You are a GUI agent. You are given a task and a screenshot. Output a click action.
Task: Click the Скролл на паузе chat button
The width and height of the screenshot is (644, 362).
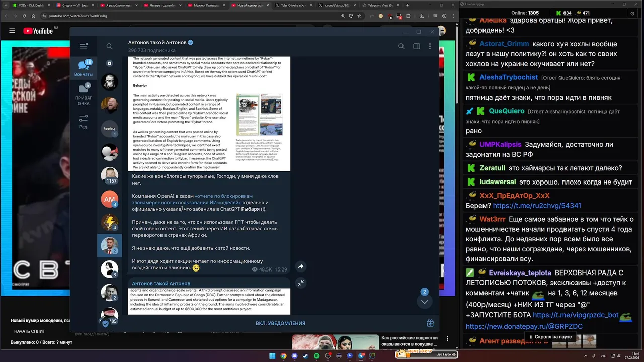[x=550, y=337]
